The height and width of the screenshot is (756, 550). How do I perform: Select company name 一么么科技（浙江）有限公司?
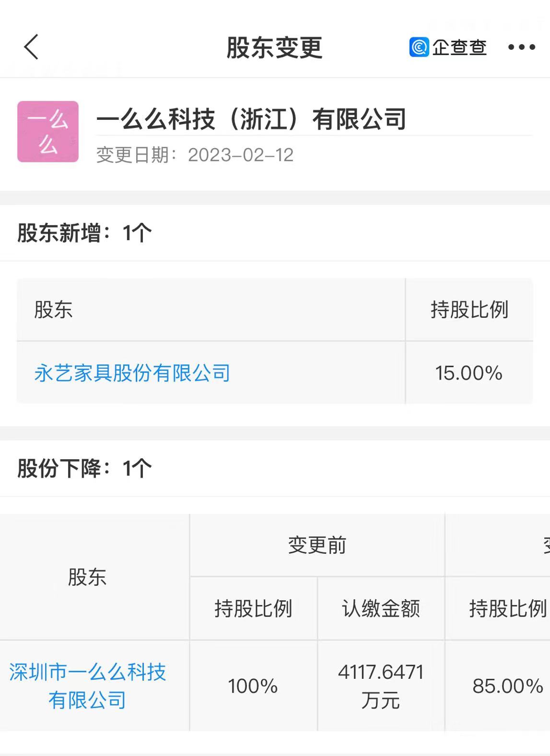(251, 119)
